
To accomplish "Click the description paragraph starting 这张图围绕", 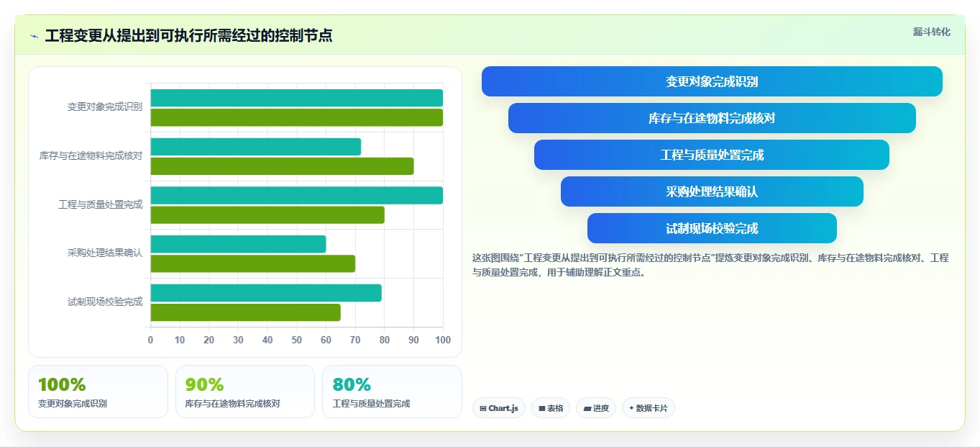I will point(710,265).
